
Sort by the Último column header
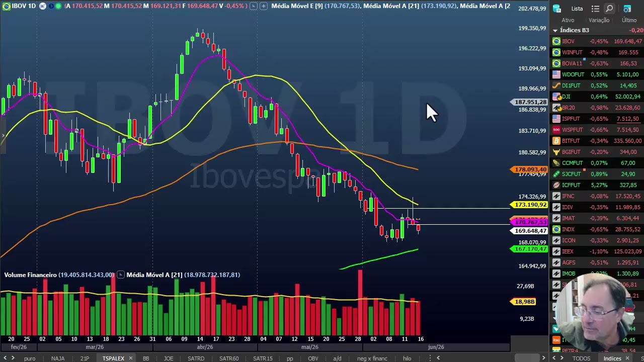(x=629, y=20)
